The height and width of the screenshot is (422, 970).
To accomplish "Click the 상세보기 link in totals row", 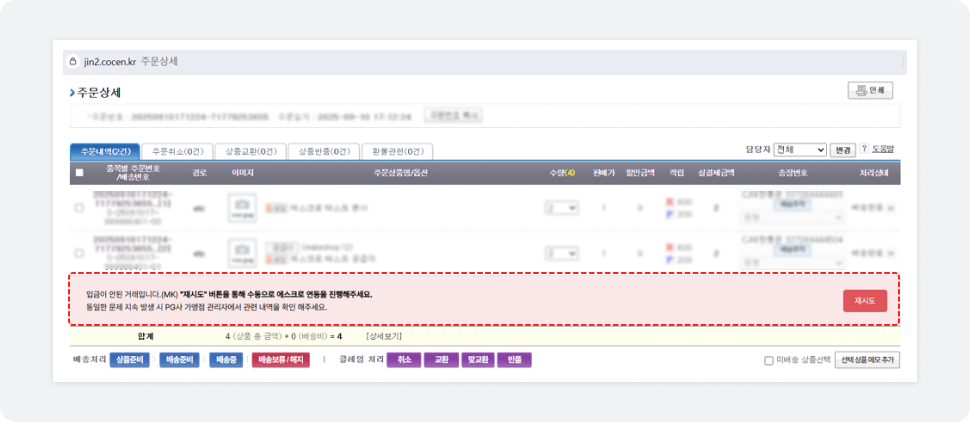I will [385, 337].
